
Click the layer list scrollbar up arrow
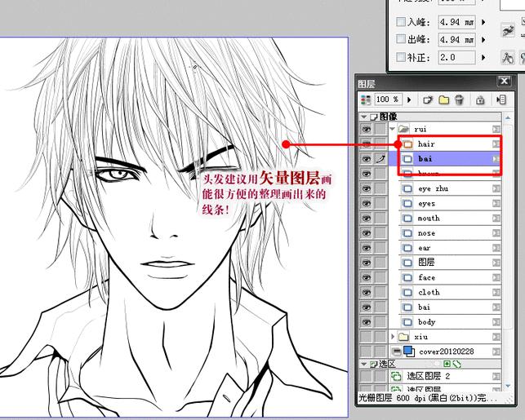point(508,117)
